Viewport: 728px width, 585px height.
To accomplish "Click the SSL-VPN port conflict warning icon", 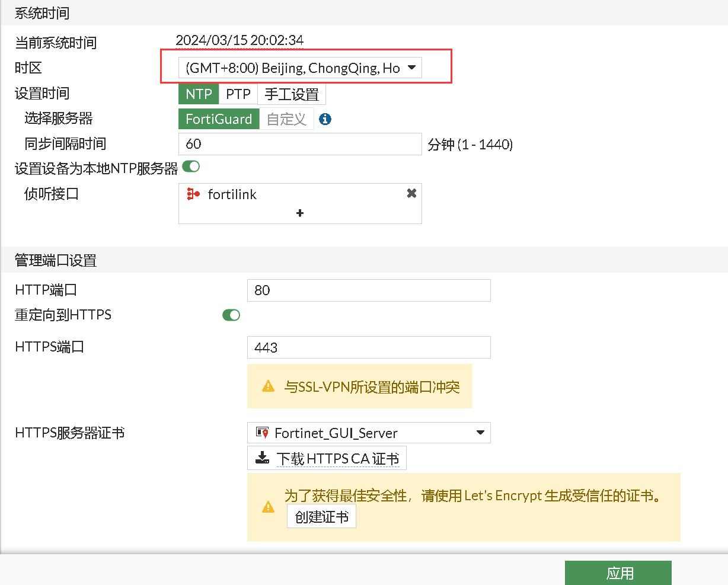I will coord(268,386).
